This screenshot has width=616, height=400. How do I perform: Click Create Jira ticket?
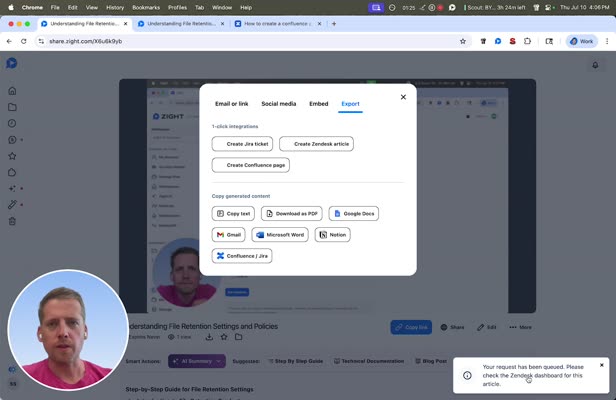coord(242,144)
